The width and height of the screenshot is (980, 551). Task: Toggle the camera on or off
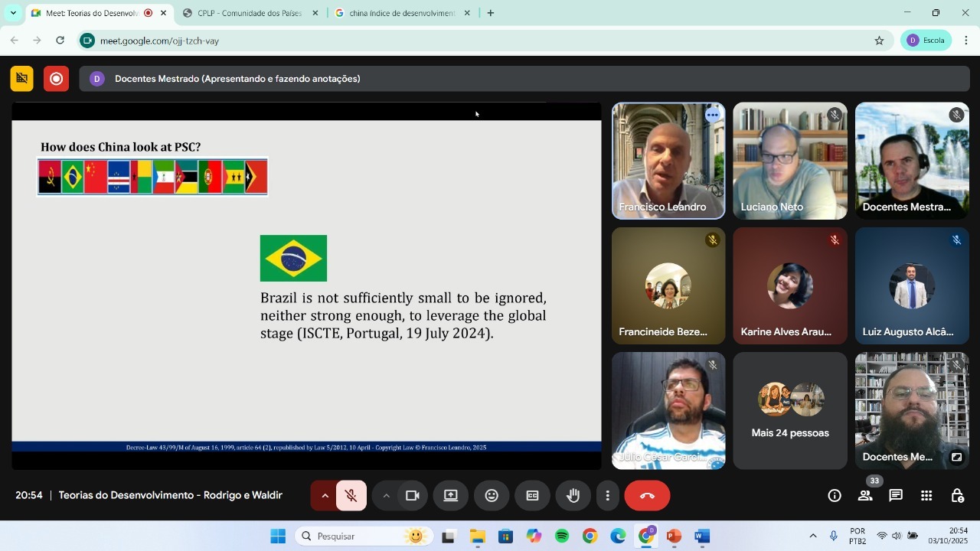(x=413, y=496)
